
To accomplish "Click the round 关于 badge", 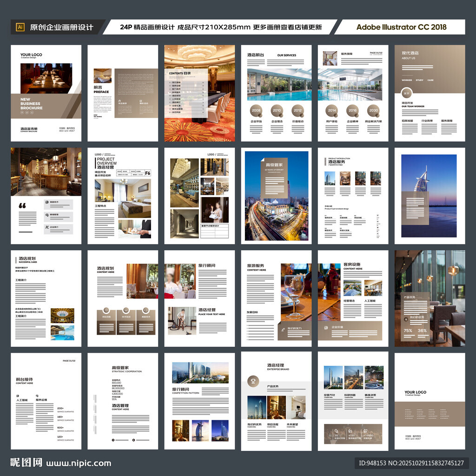I will click(406, 93).
